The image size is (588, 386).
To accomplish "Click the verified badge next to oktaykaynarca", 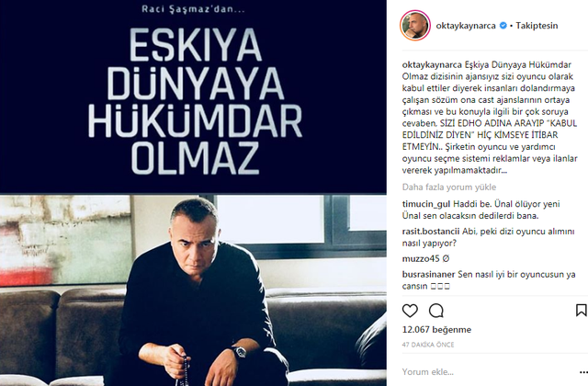I will [x=503, y=26].
